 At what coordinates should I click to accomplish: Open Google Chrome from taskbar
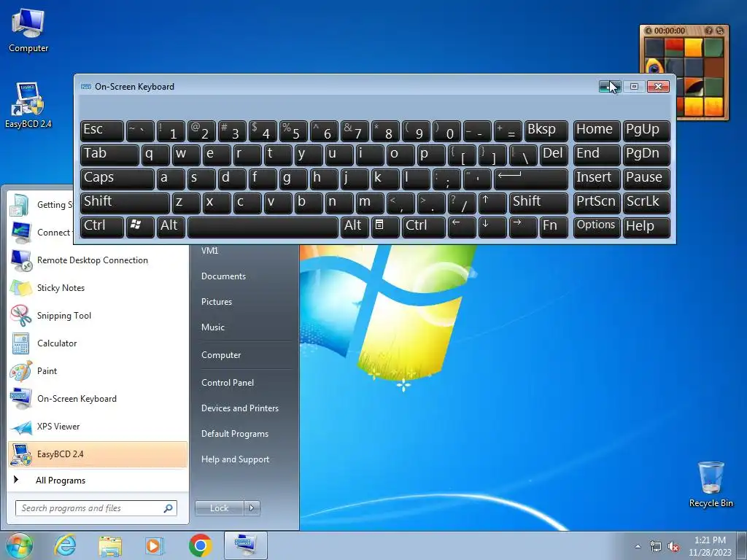(200, 545)
